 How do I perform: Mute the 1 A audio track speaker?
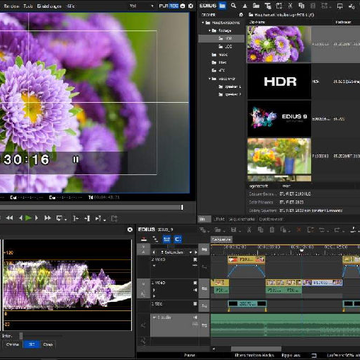[x=195, y=317]
